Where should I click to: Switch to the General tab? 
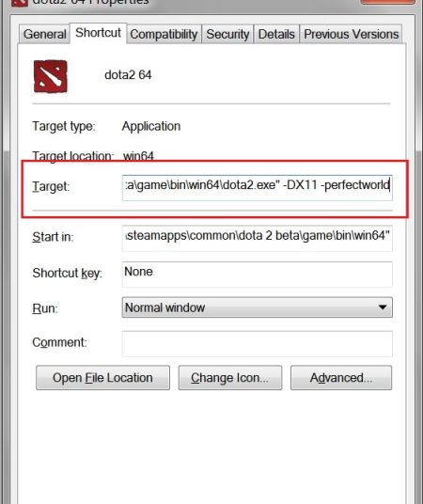click(x=45, y=34)
